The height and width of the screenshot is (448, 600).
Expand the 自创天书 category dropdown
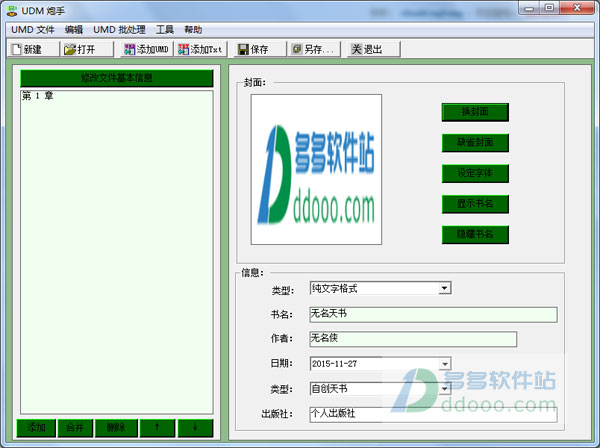point(445,389)
